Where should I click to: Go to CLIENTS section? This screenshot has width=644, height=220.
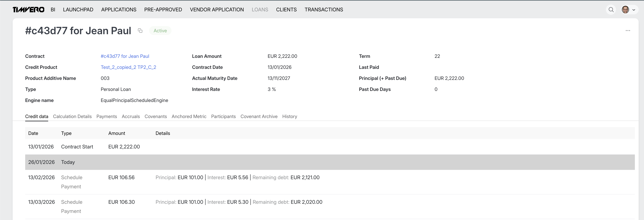[x=286, y=9]
